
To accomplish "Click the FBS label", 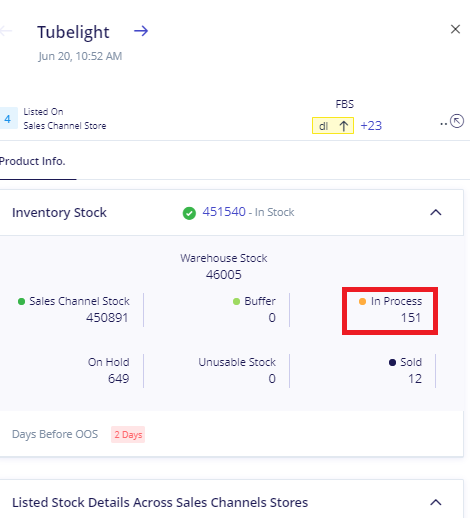I will pyautogui.click(x=345, y=104).
